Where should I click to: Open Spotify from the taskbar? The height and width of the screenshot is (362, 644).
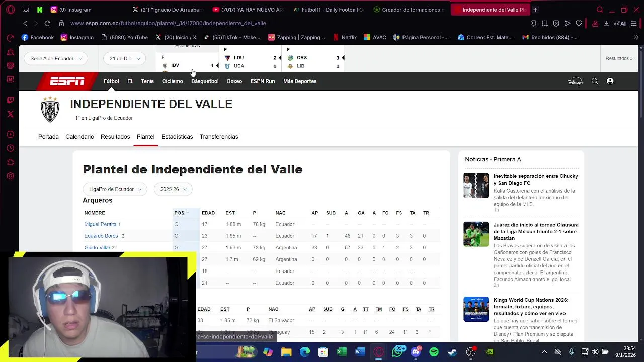(x=434, y=352)
